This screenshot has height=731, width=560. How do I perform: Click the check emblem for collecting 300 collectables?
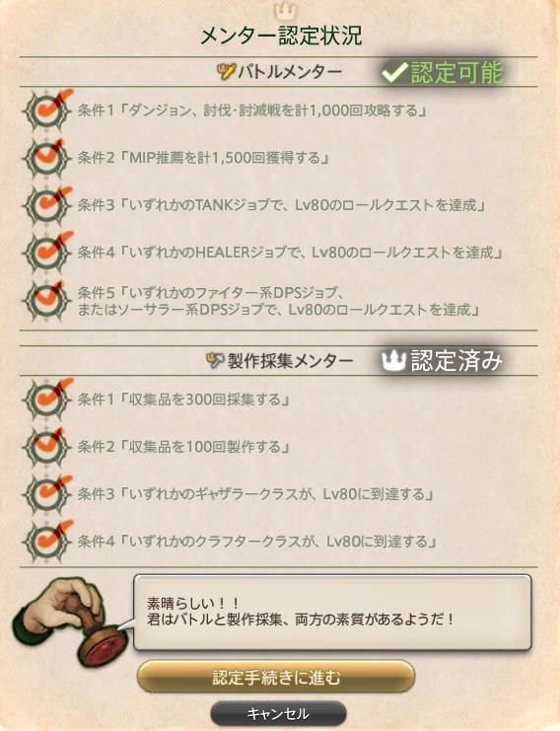[x=47, y=400]
